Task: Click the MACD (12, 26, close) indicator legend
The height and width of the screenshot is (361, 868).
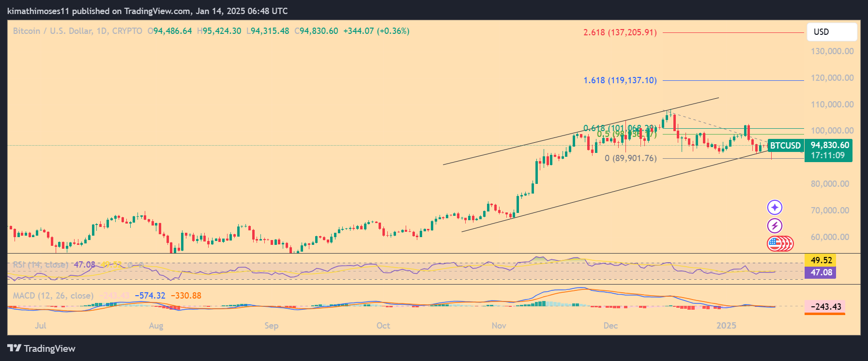Action: click(53, 296)
